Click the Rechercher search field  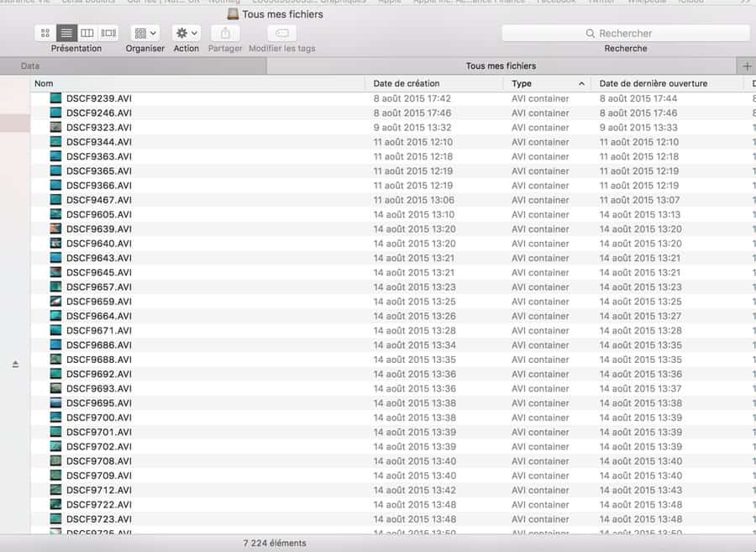pos(626,33)
